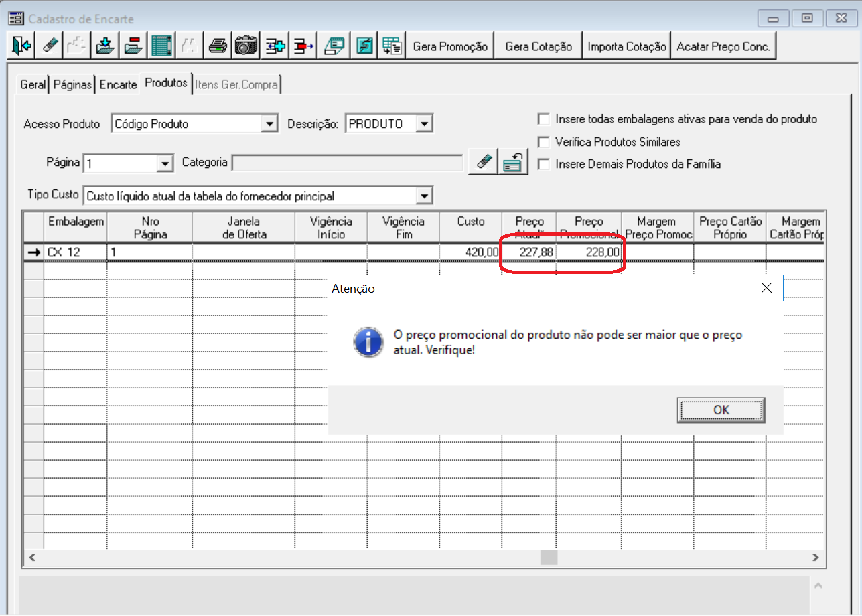This screenshot has width=862, height=616.
Task: Switch to the Geral tab
Action: (x=33, y=85)
